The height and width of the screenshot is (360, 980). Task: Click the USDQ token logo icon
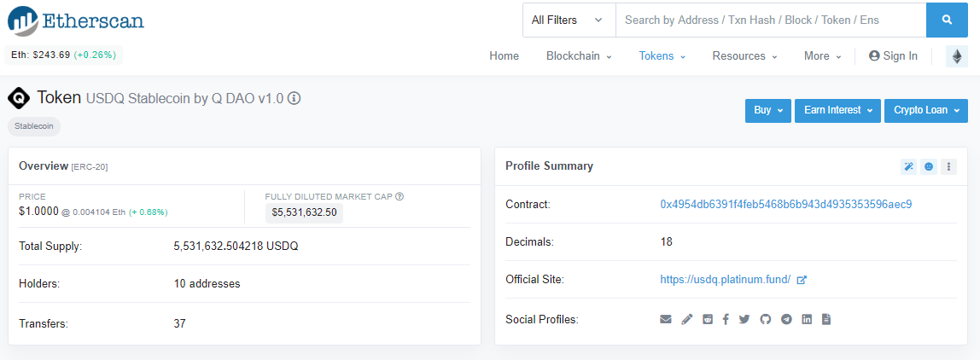(x=19, y=98)
